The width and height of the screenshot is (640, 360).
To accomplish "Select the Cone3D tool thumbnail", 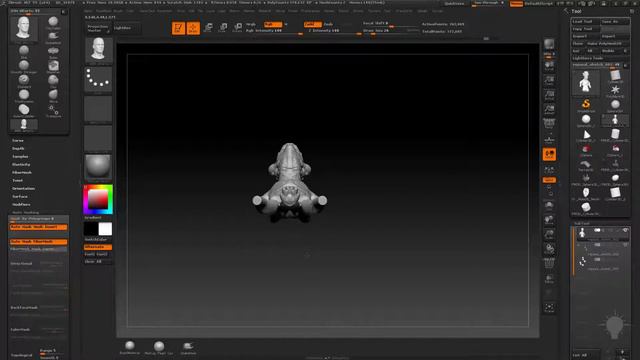I will pos(586,135).
